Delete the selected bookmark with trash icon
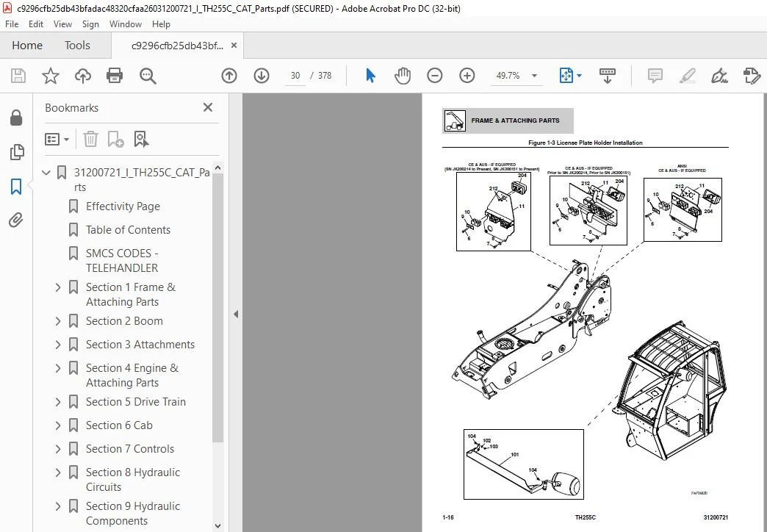Viewport: 767px width, 532px height. tap(90, 140)
